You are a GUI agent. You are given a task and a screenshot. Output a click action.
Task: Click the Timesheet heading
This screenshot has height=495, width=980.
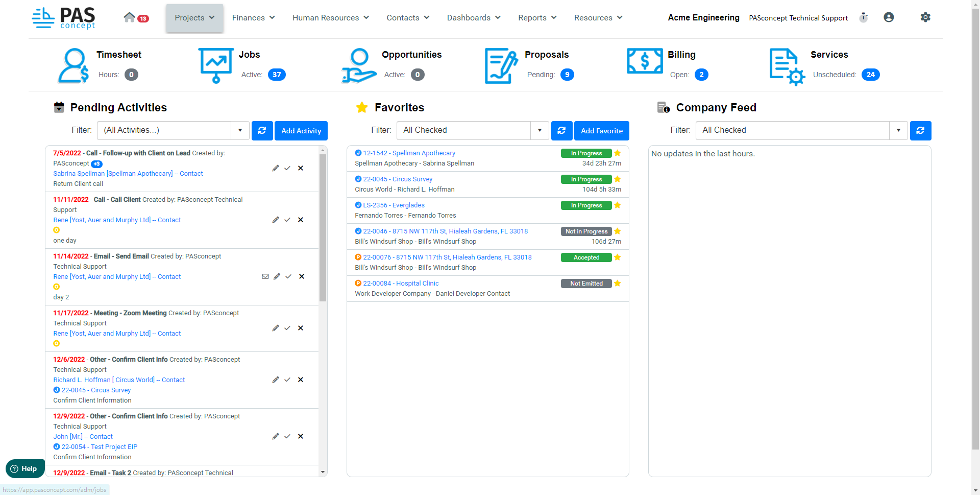click(x=119, y=55)
